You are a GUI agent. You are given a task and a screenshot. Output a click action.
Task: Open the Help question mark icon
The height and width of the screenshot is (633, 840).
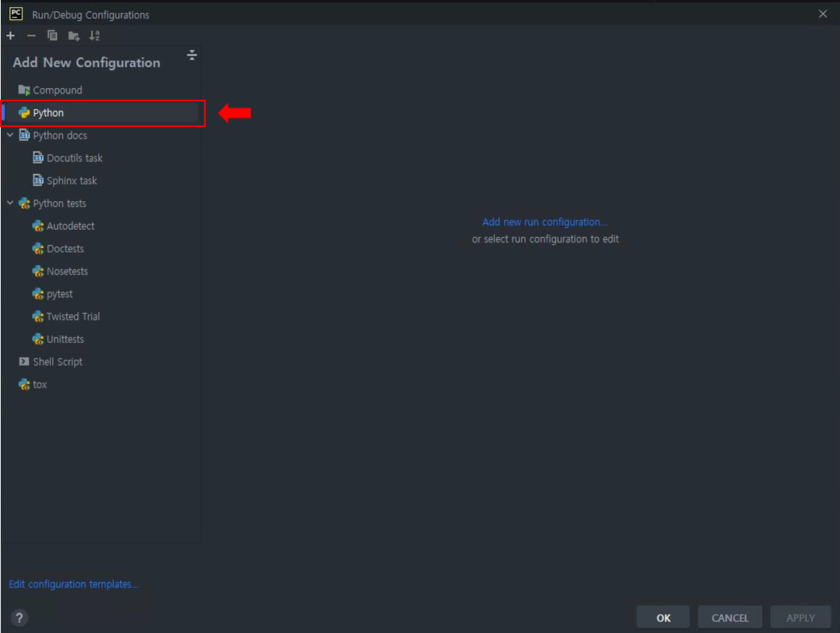19,617
